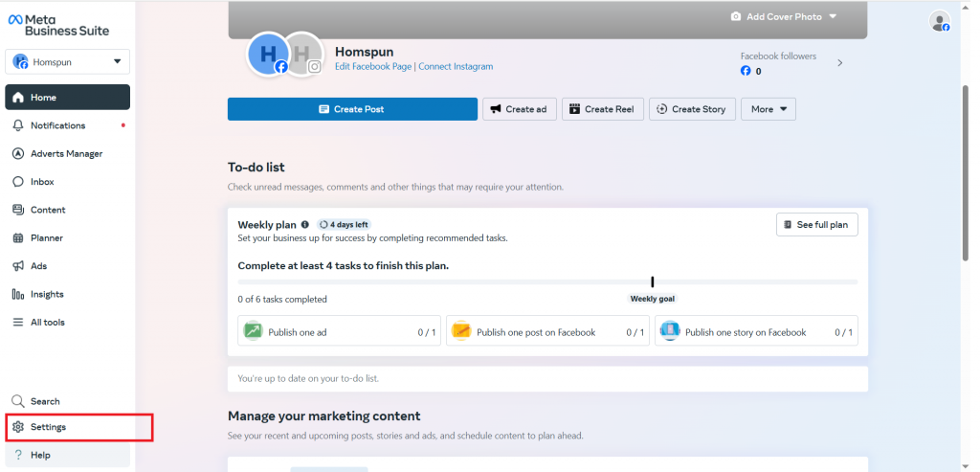This screenshot has width=980, height=472.
Task: Open All tools menu item
Action: pyautogui.click(x=47, y=323)
